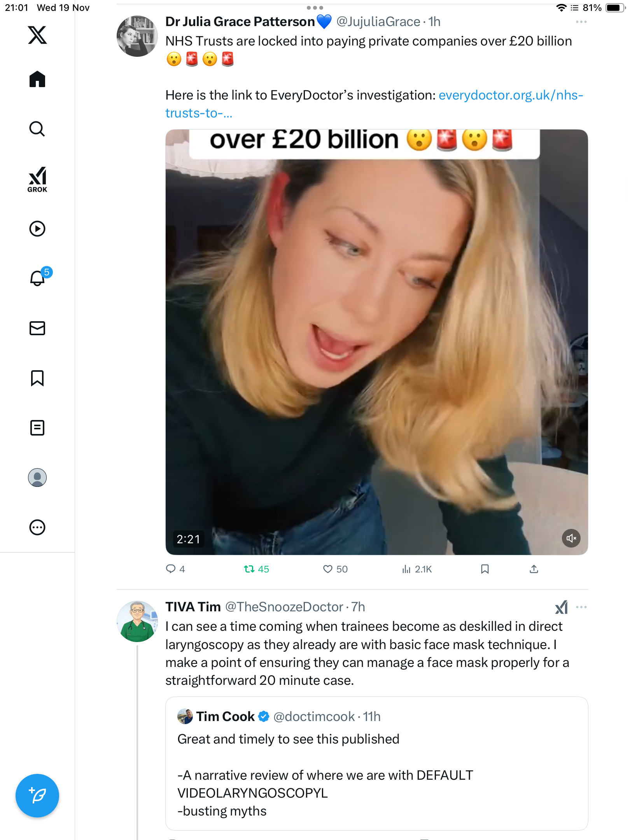Open the Home feed icon
630x840 pixels.
37,79
